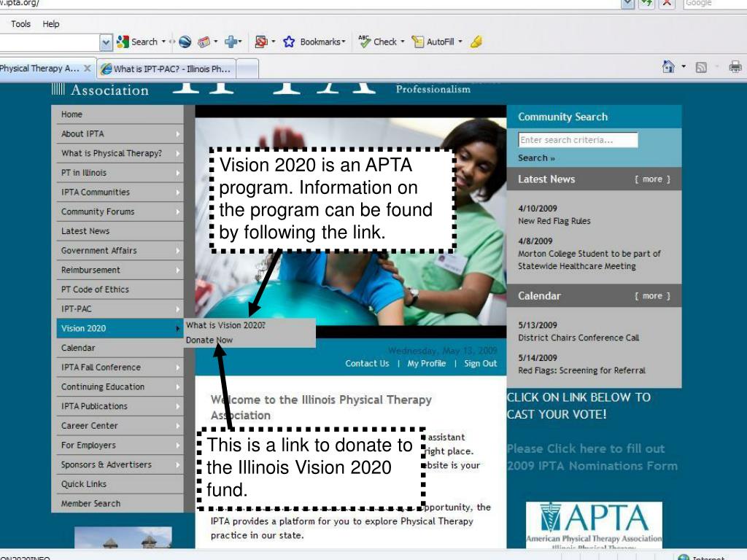Open Community Forums menu item
The height and width of the screenshot is (560, 747).
(120, 211)
